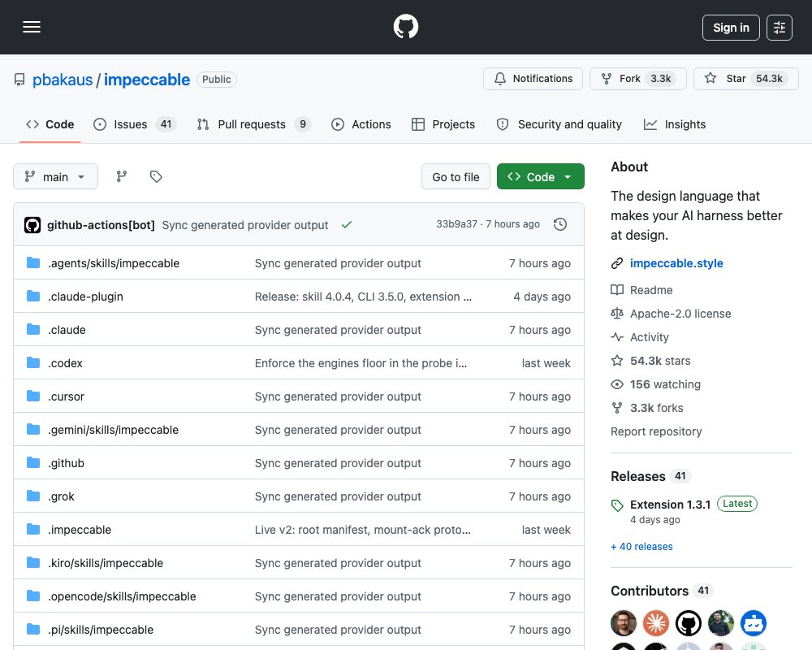Expand the green Code dropdown button
Image resolution: width=812 pixels, height=650 pixels.
[x=541, y=177]
